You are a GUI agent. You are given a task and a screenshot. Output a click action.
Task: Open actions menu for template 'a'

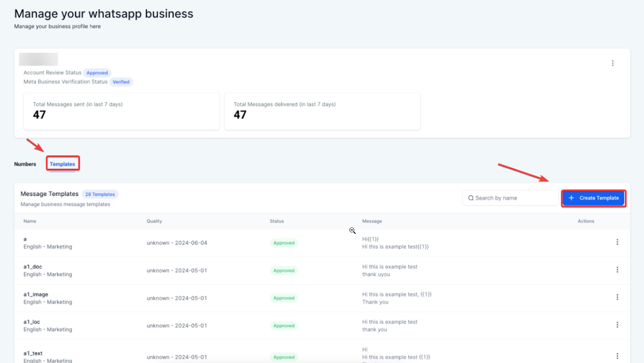pos(617,242)
